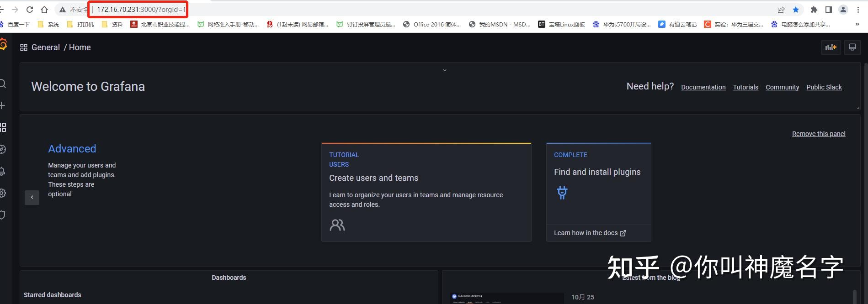Click the users icon in tutorial card

point(337,225)
